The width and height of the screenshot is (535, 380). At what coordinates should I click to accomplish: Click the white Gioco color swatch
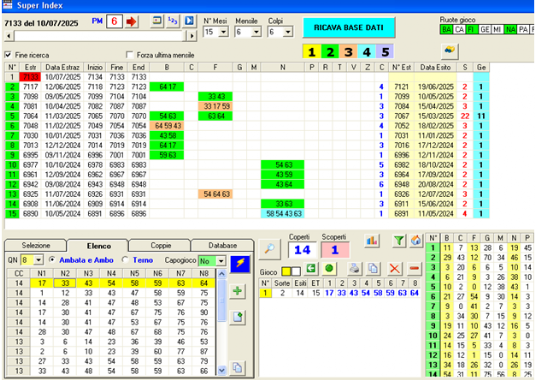pyautogui.click(x=296, y=272)
